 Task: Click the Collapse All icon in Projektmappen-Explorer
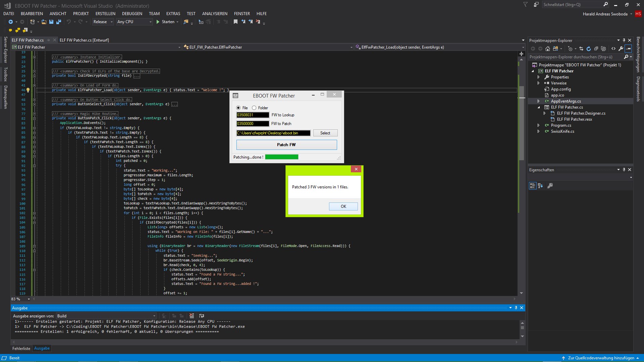[596, 49]
